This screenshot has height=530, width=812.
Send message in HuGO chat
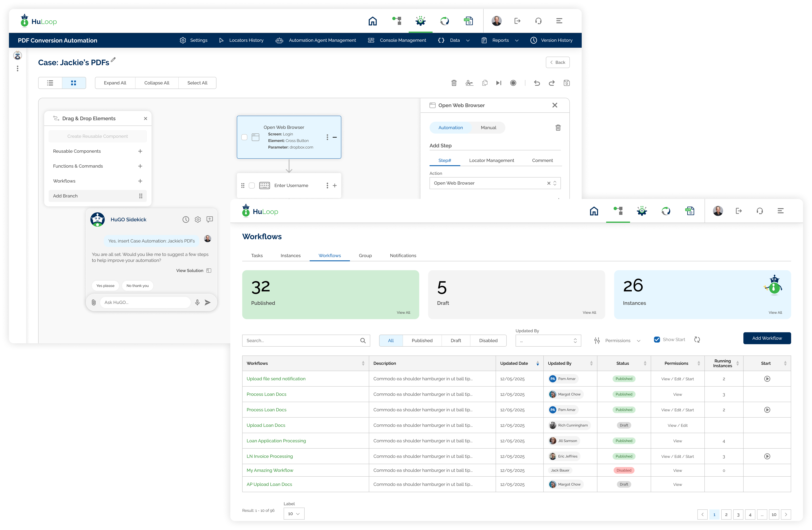click(x=207, y=303)
